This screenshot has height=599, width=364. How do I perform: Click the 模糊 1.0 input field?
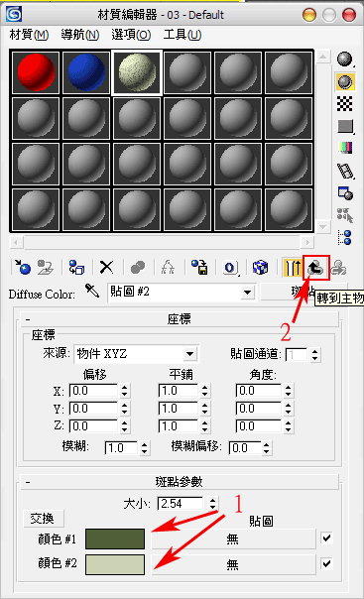[121, 447]
